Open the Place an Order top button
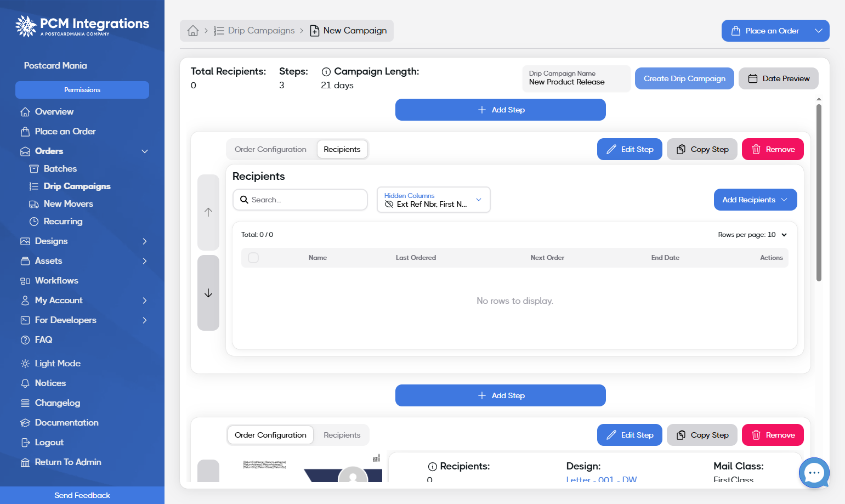This screenshot has width=845, height=504. (x=765, y=31)
